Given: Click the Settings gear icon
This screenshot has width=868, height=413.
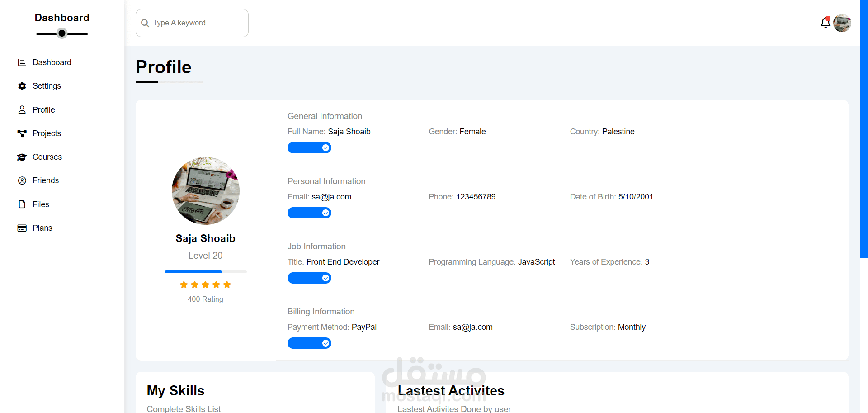Looking at the screenshot, I should tap(22, 86).
